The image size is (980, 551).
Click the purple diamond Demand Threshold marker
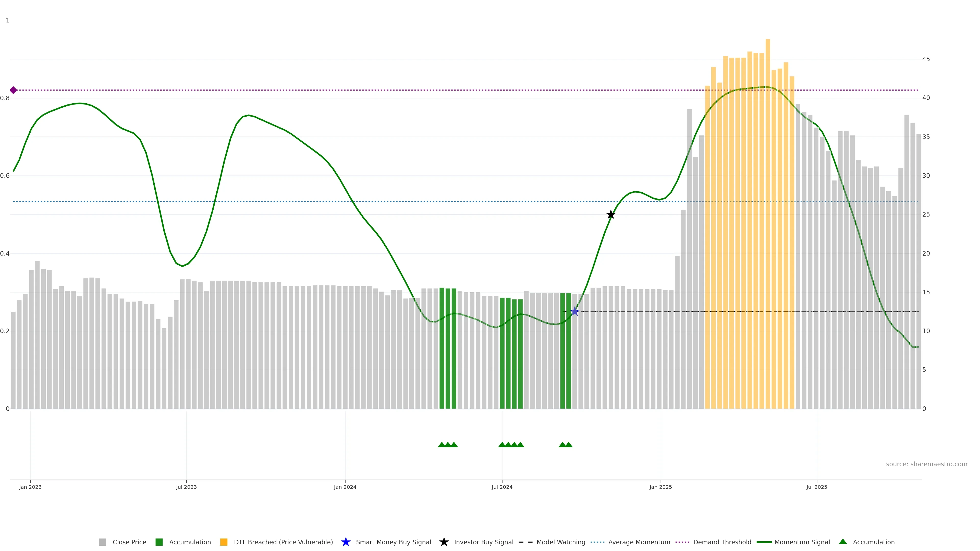pos(13,90)
